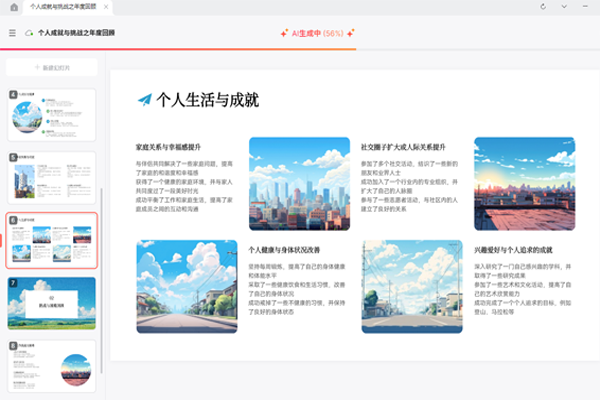Select the quiet road with power lines image
The height and width of the screenshot is (400, 600).
tap(412, 287)
